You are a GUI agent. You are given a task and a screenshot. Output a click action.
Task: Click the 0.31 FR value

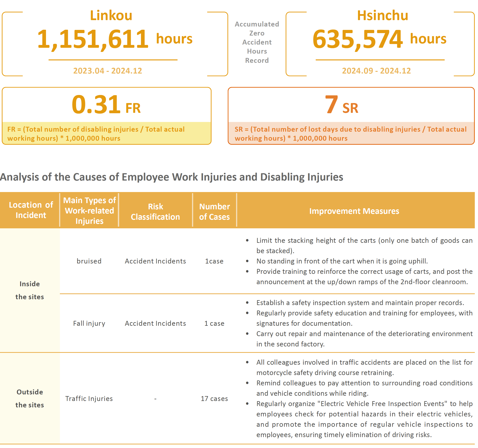(106, 105)
